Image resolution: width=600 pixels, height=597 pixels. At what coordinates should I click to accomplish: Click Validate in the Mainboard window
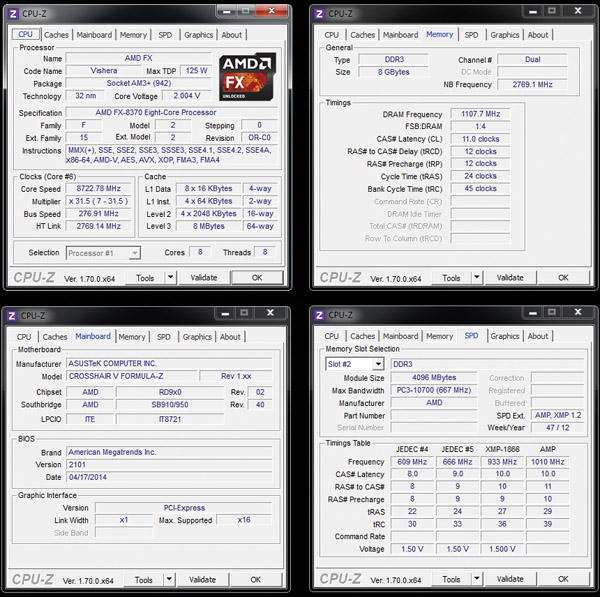tap(202, 580)
